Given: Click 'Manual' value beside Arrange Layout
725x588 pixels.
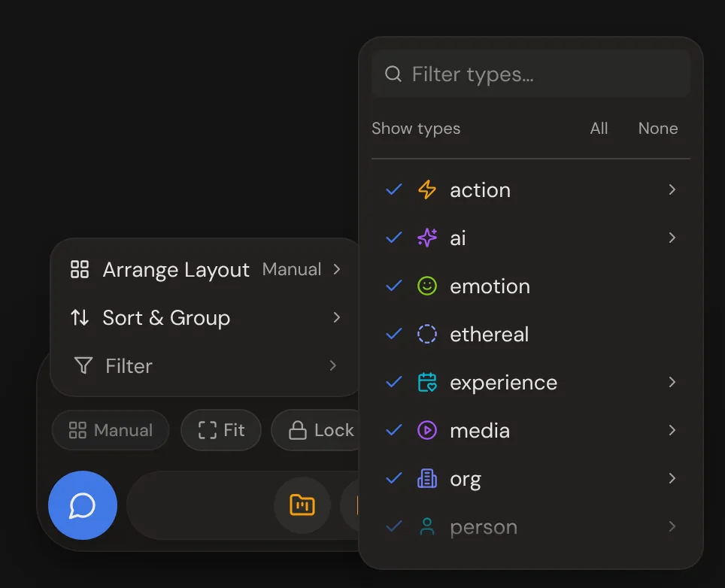Looking at the screenshot, I should point(291,269).
